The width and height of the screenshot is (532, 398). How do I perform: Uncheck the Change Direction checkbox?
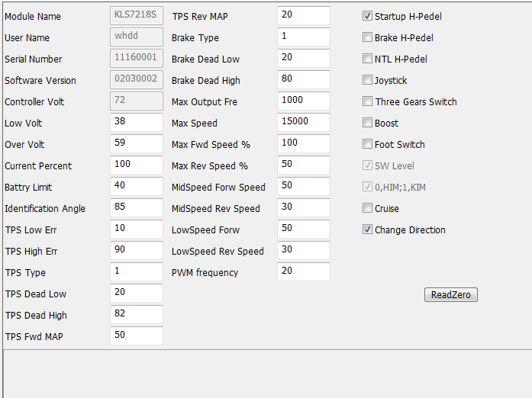368,229
